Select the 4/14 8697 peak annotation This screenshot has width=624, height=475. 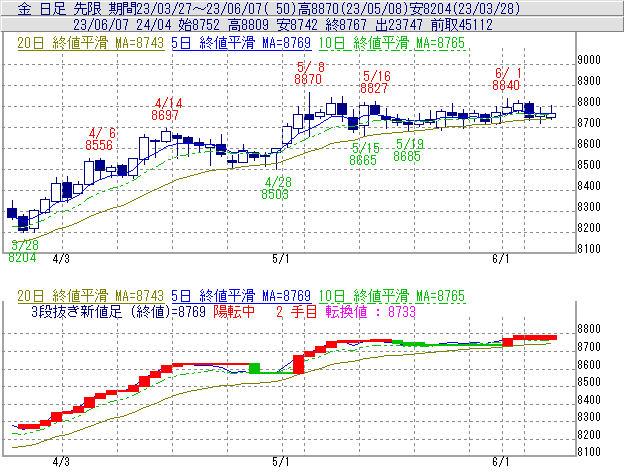point(166,109)
